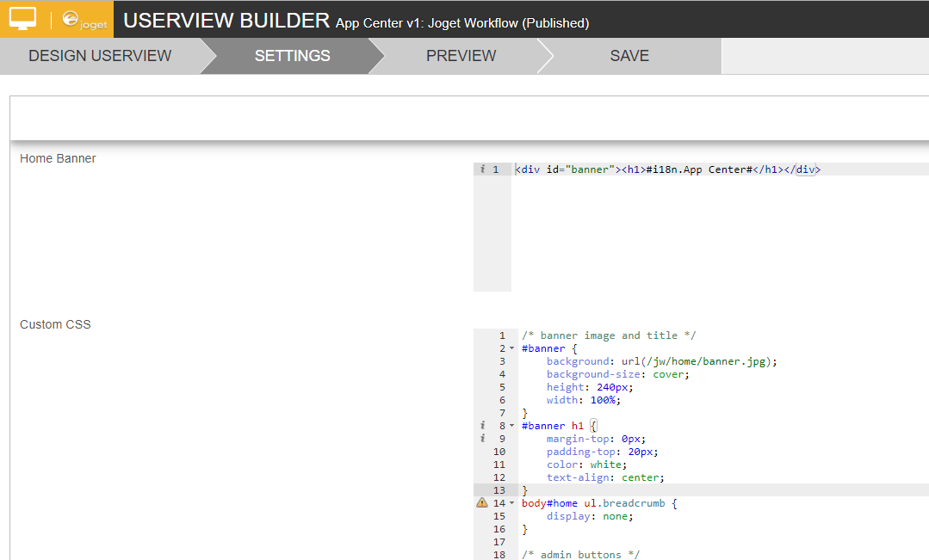929x560 pixels.
Task: Click the 'display: none' CSS line
Action: [x=590, y=516]
